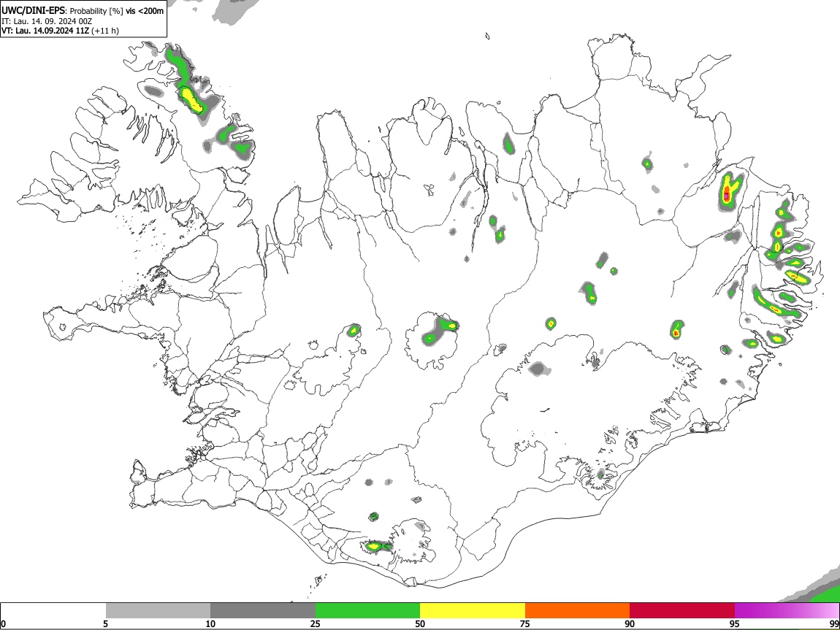The image size is (840, 630).
Task: Click the legend value 25
Action: pyautogui.click(x=316, y=623)
